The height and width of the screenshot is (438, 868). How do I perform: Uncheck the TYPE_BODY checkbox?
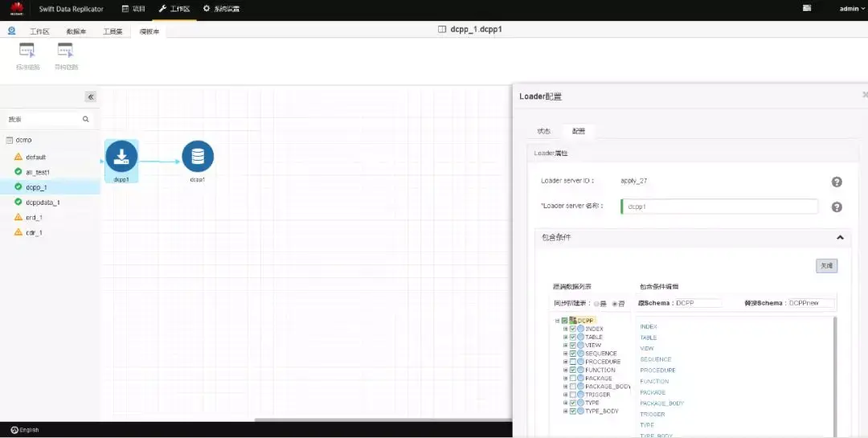[x=573, y=411]
